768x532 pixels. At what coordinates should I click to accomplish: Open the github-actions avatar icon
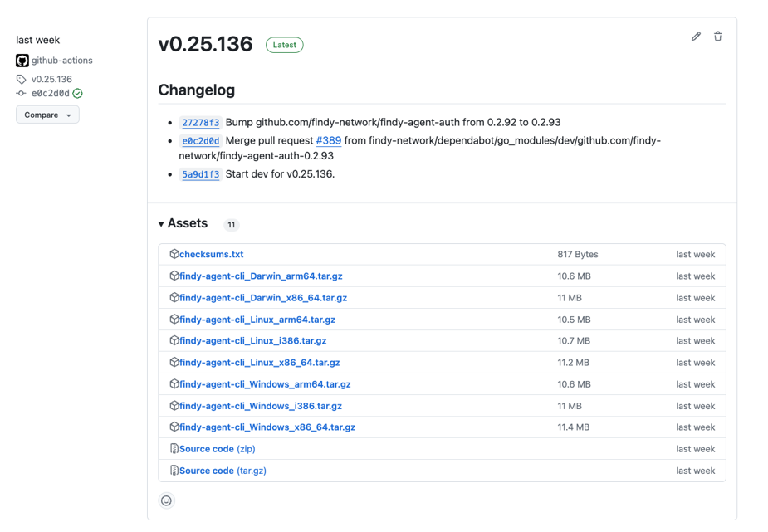pos(22,61)
